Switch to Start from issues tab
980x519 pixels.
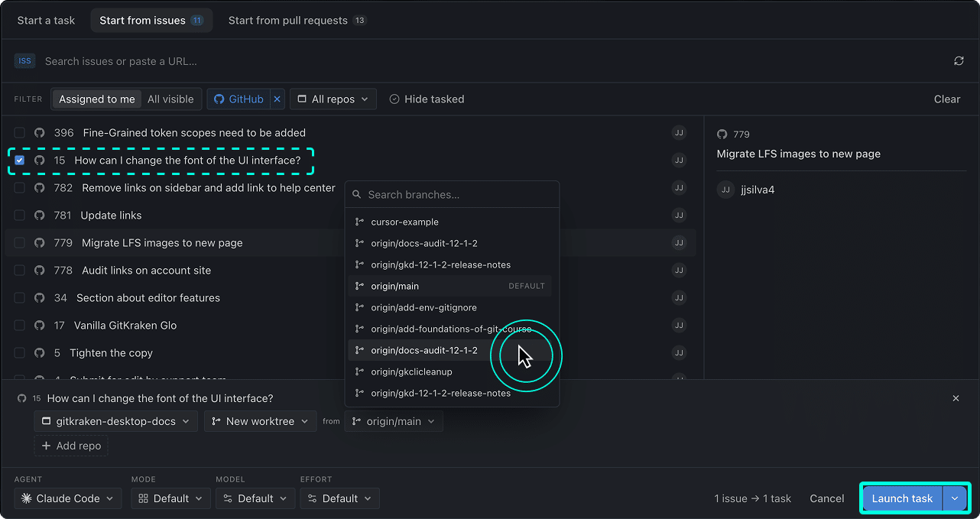pyautogui.click(x=151, y=21)
